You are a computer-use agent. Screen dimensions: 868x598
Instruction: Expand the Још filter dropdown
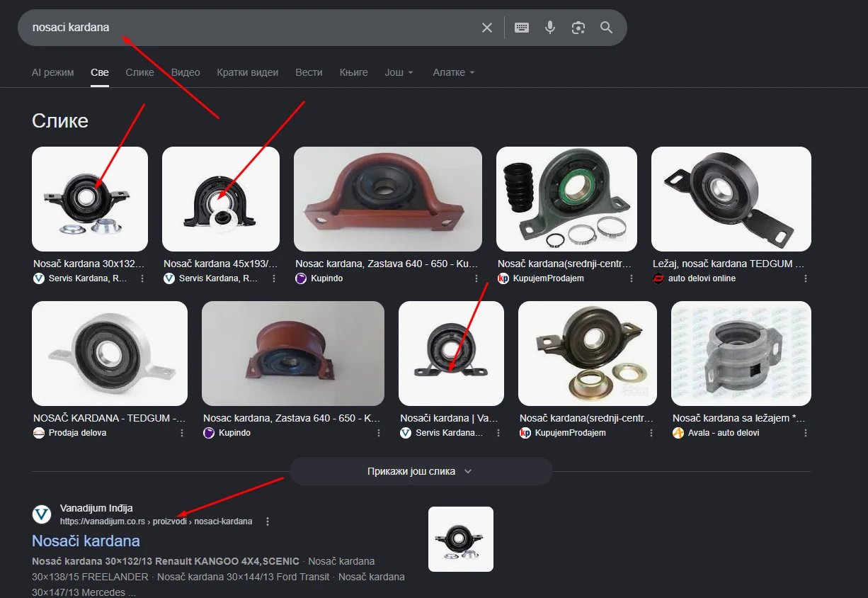coord(399,72)
